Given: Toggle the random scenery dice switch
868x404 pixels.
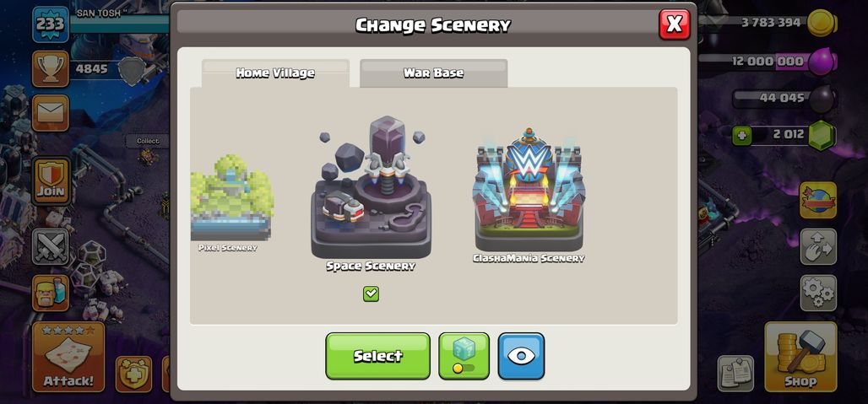Looking at the screenshot, I should (x=464, y=356).
